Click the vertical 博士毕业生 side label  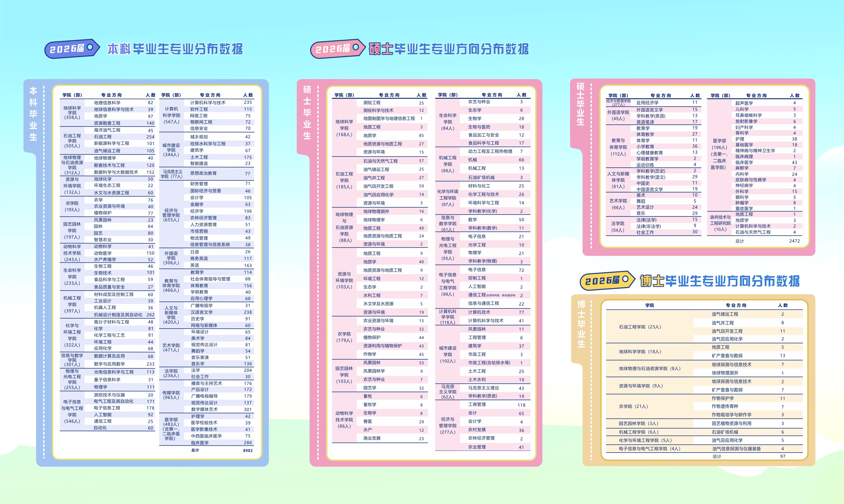(581, 324)
